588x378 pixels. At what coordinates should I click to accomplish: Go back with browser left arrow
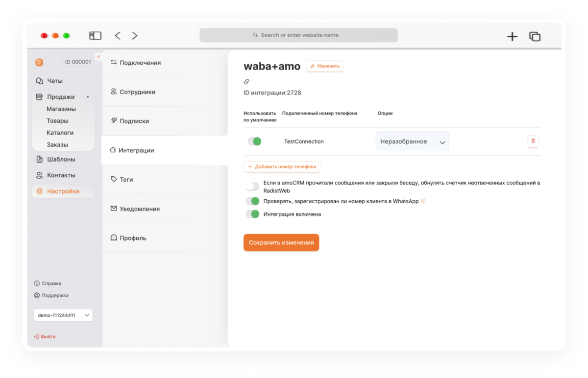pos(118,36)
